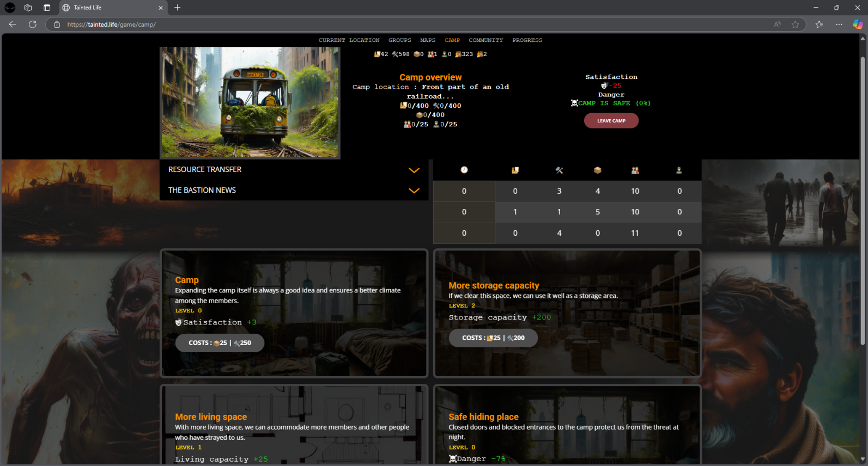This screenshot has height=466, width=868.
Task: Add page to favorites with star icon
Action: point(795,24)
